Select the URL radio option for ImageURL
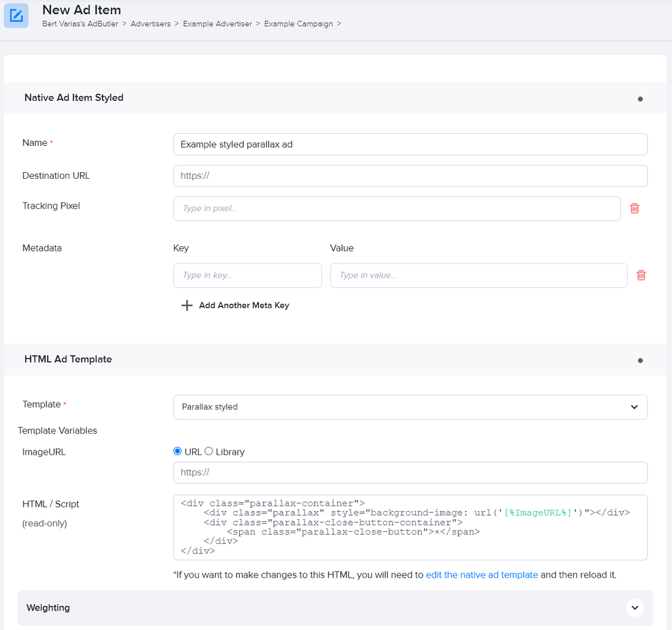Screen dimensions: 672x630 tap(177, 451)
